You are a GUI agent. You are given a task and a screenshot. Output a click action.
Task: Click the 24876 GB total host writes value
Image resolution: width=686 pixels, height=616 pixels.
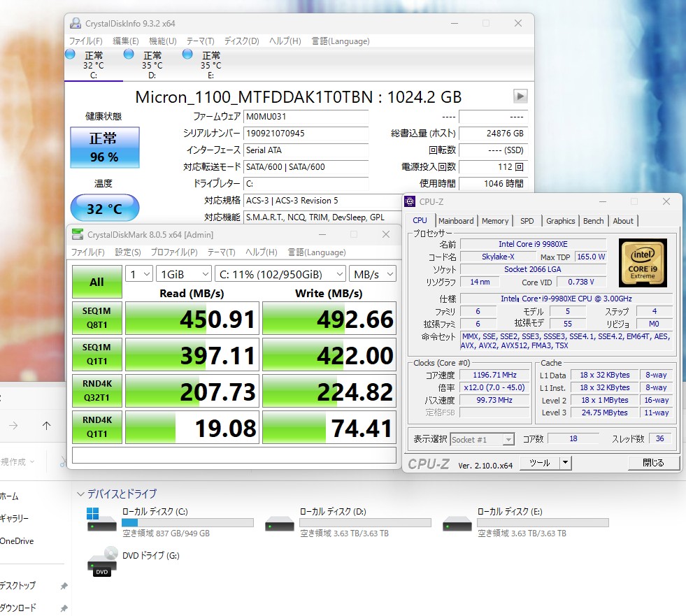[x=494, y=134]
